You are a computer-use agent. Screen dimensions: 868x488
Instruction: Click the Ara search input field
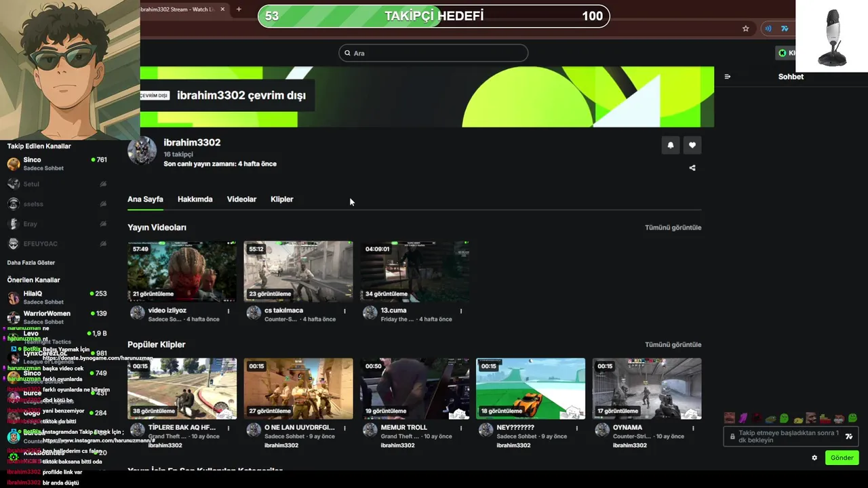tap(433, 53)
